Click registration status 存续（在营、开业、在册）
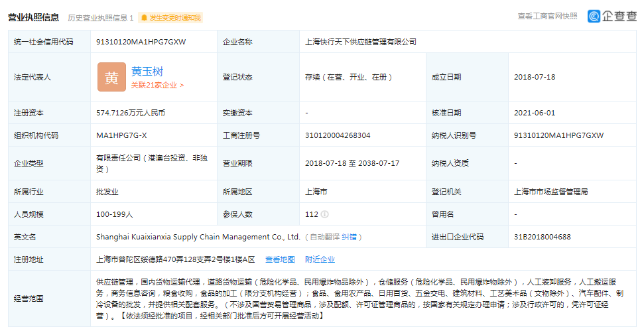Screen dimensions: 644x329 point(349,77)
